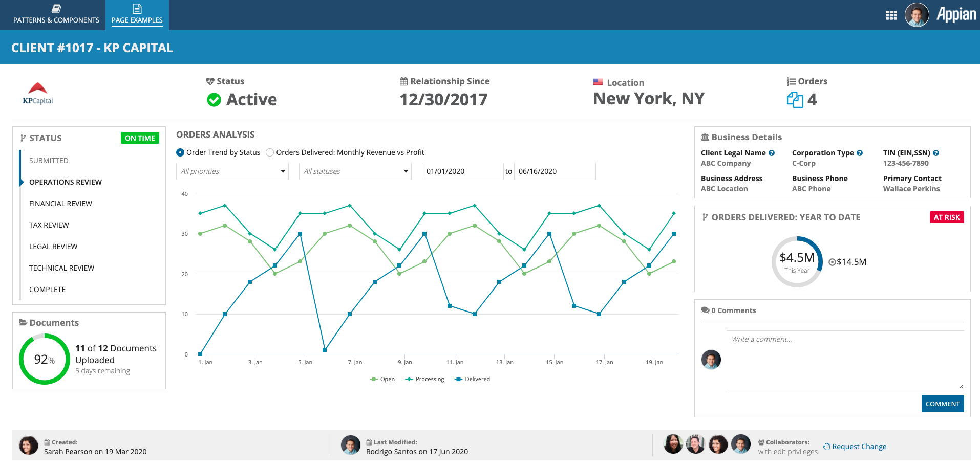Click the comments bubble icon above the comment box
Viewport: 980px width, 467px height.
pyautogui.click(x=705, y=310)
